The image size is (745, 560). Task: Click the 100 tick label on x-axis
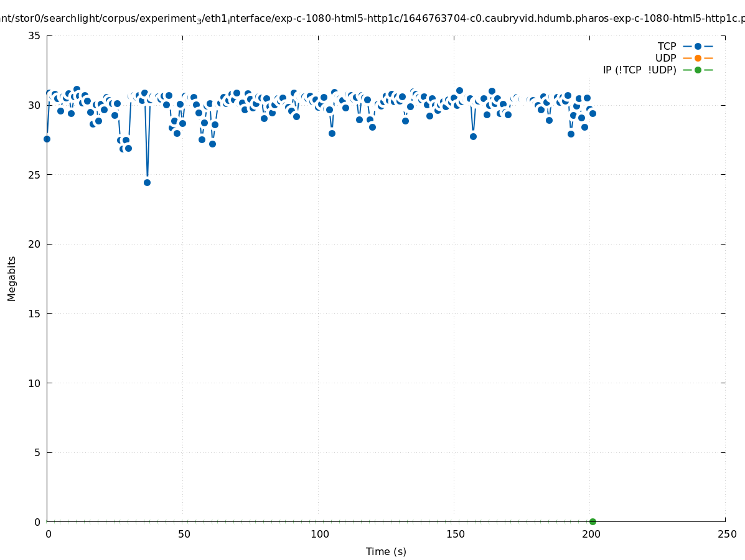(319, 534)
